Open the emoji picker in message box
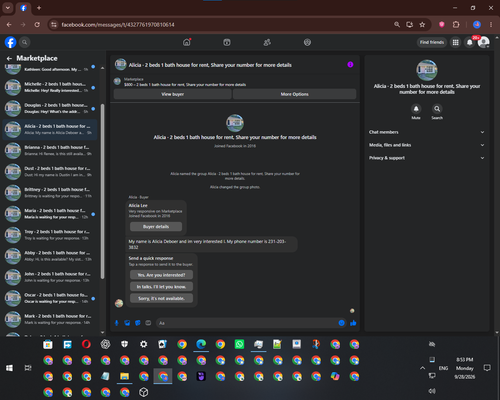The width and height of the screenshot is (500, 400). tap(341, 323)
